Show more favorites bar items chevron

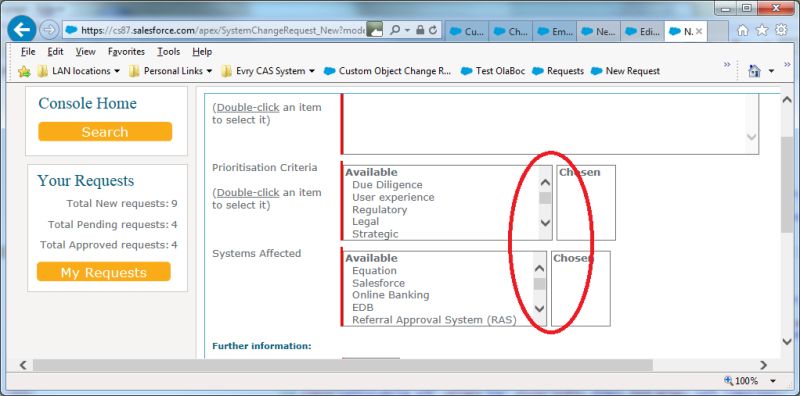(727, 65)
